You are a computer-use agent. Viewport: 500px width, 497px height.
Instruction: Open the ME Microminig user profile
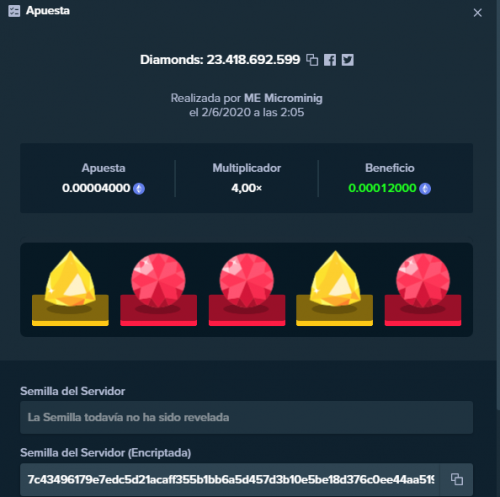pos(283,98)
